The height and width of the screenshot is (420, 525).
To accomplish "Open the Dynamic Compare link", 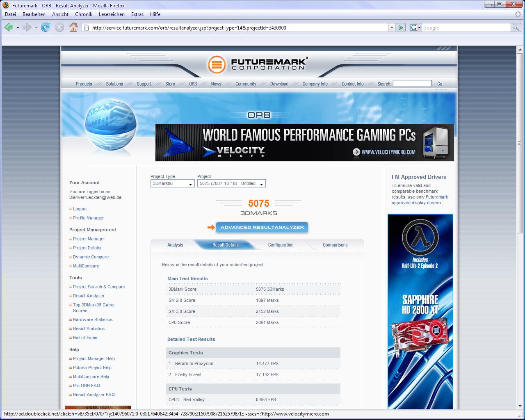I will pyautogui.click(x=91, y=257).
